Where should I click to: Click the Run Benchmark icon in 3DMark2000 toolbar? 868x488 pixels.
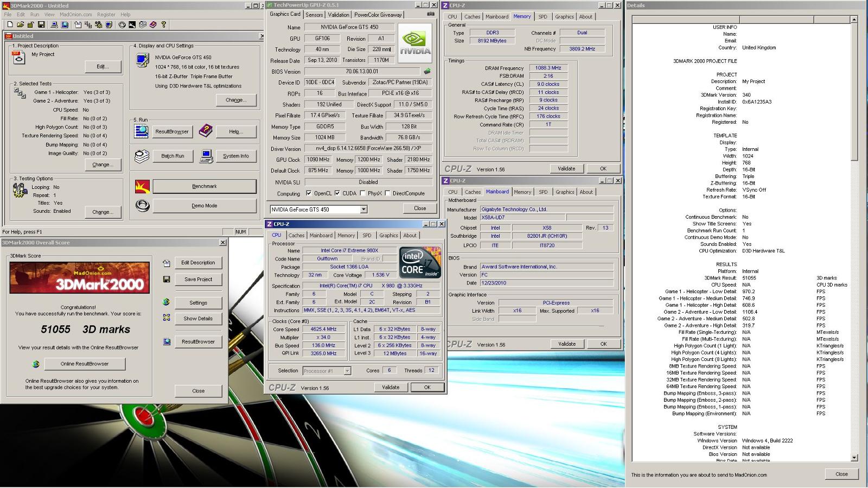coord(132,24)
